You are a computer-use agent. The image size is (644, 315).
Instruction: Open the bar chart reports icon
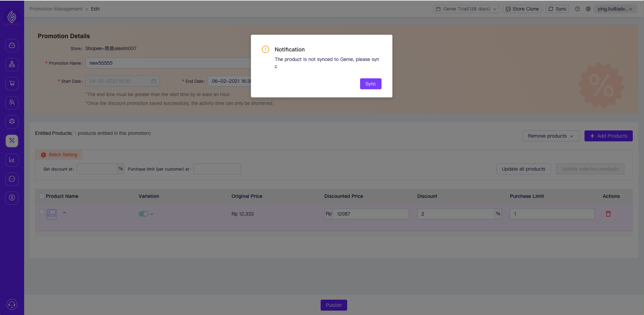click(12, 160)
